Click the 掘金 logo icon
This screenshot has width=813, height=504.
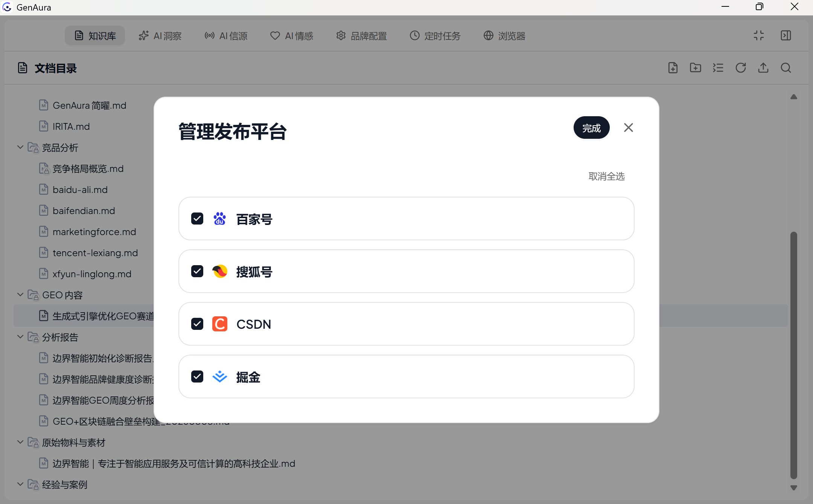coord(220,376)
